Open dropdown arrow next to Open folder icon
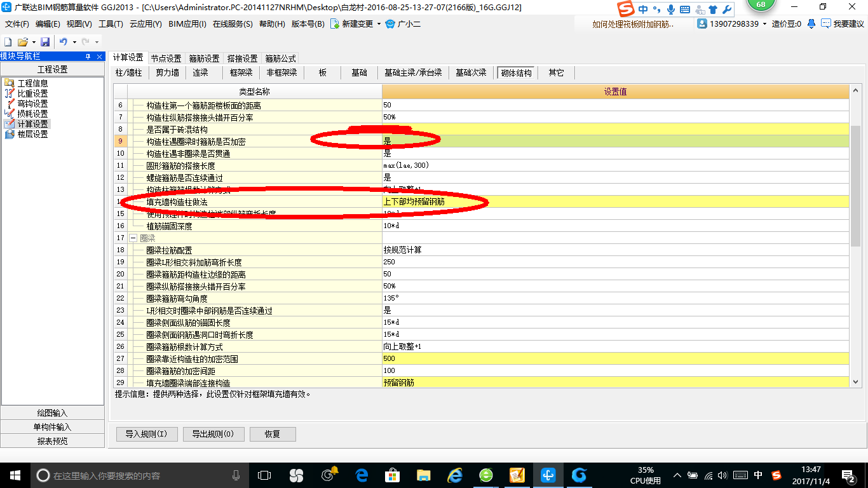 click(32, 42)
